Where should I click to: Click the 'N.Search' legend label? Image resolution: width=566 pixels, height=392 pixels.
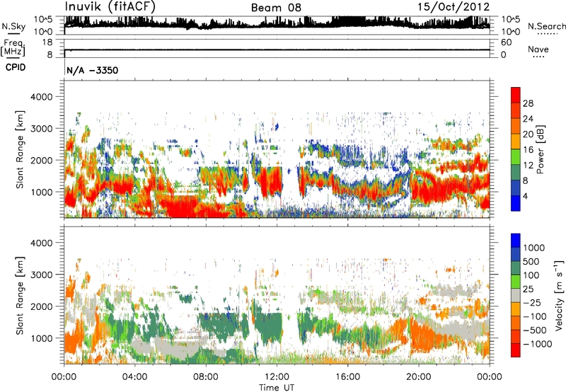point(546,26)
